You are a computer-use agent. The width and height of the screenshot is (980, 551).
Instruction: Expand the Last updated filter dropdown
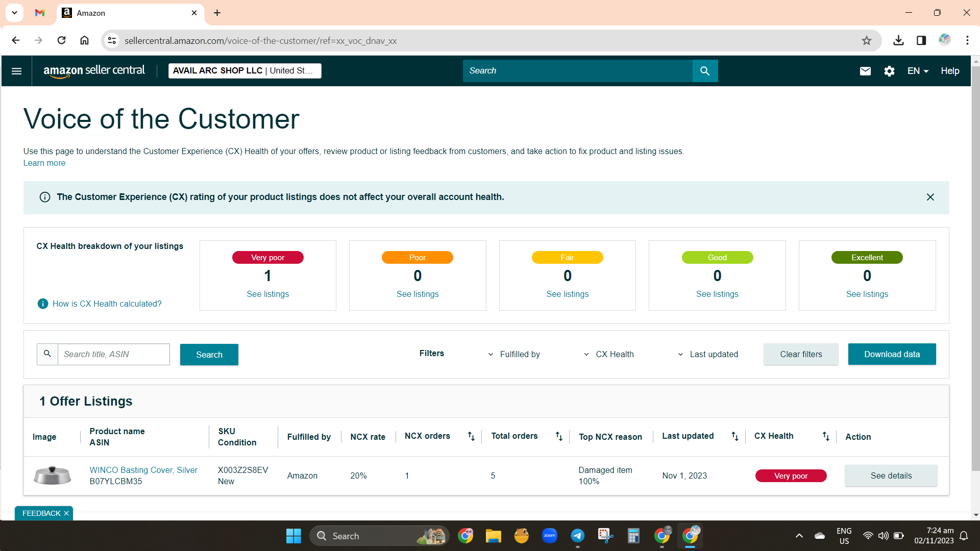[x=707, y=354]
